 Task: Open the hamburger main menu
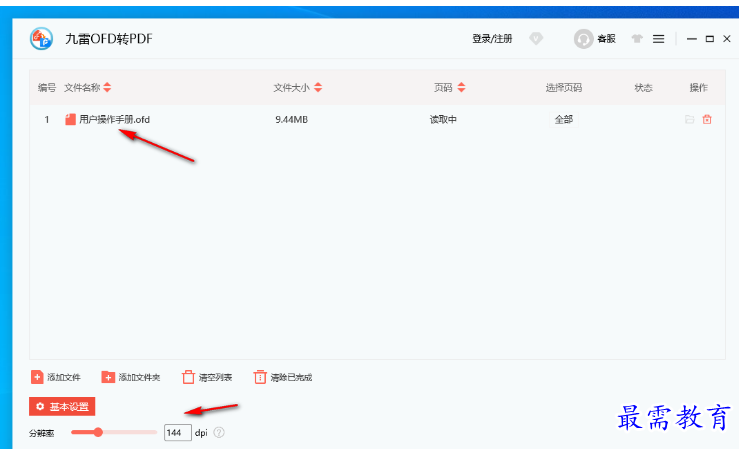(658, 39)
